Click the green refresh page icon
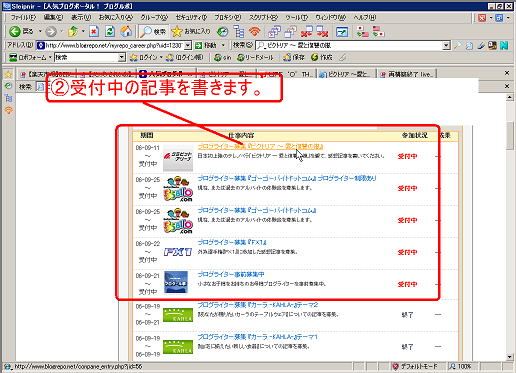 coord(110,32)
